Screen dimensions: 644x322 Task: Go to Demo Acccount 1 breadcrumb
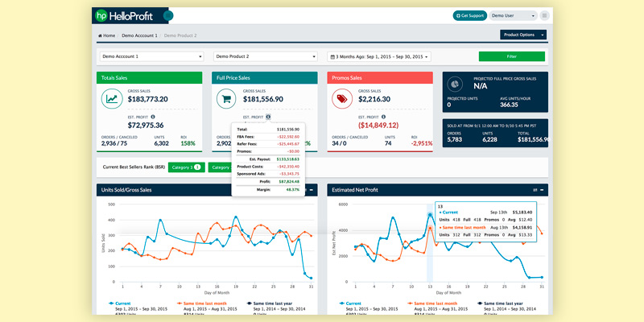[x=139, y=35]
